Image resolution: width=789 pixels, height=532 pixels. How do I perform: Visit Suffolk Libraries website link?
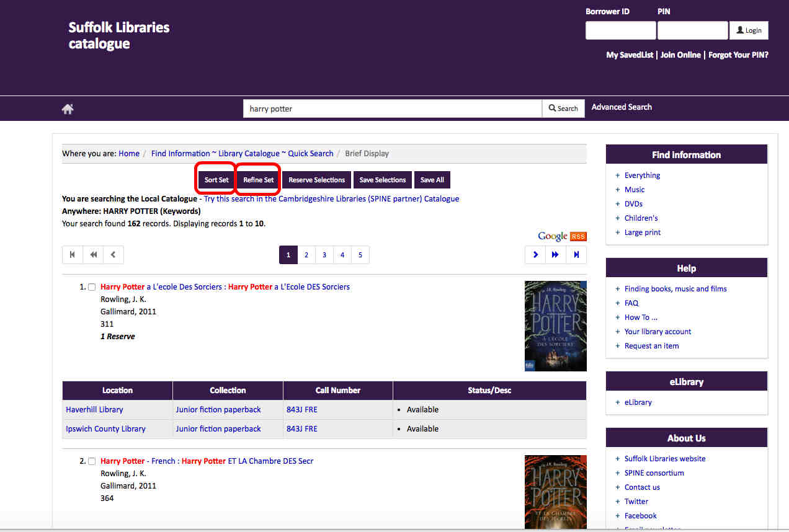665,459
